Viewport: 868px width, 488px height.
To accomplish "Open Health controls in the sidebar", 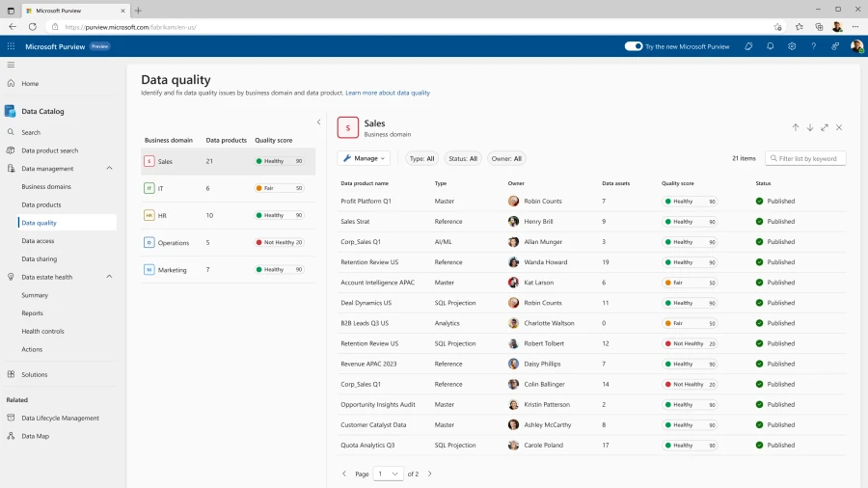I will (x=42, y=331).
